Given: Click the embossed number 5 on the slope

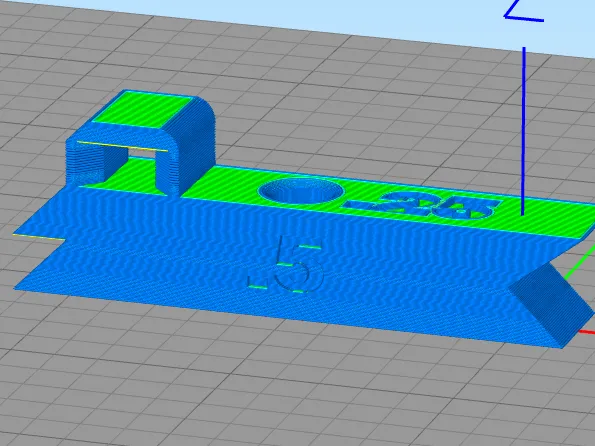Looking at the screenshot, I should click(299, 265).
